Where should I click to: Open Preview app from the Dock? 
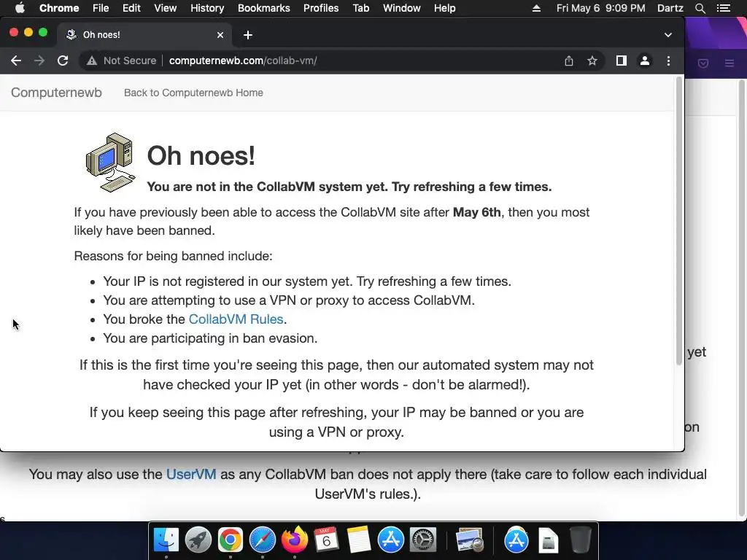470,540
